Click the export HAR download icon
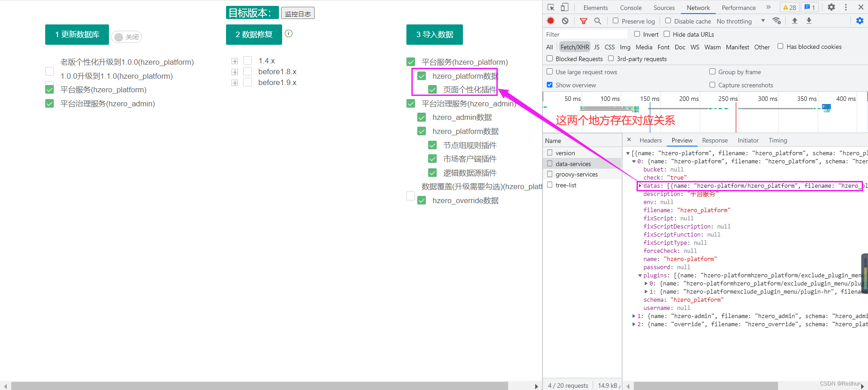Image resolution: width=868 pixels, height=390 pixels. [809, 21]
